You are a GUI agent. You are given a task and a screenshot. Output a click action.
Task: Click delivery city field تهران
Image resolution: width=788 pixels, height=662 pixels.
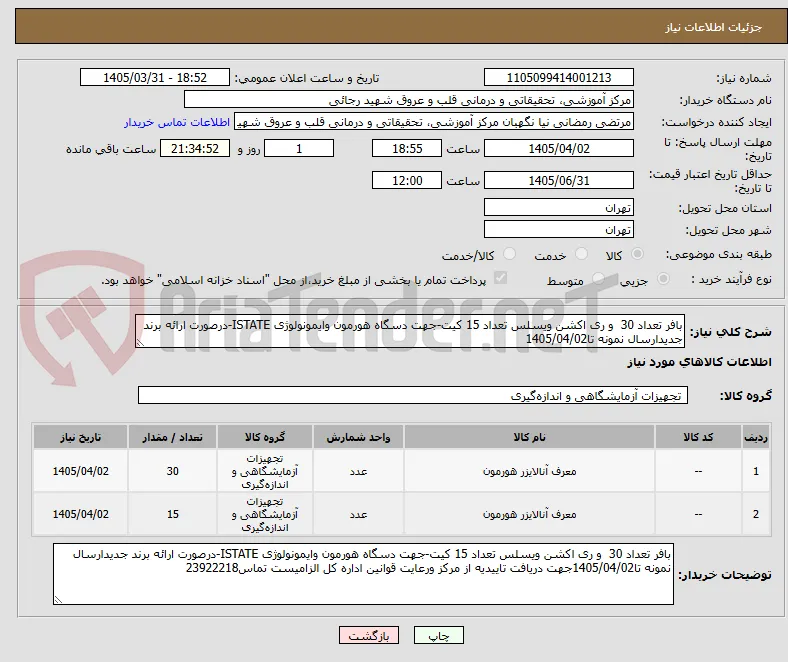558,229
